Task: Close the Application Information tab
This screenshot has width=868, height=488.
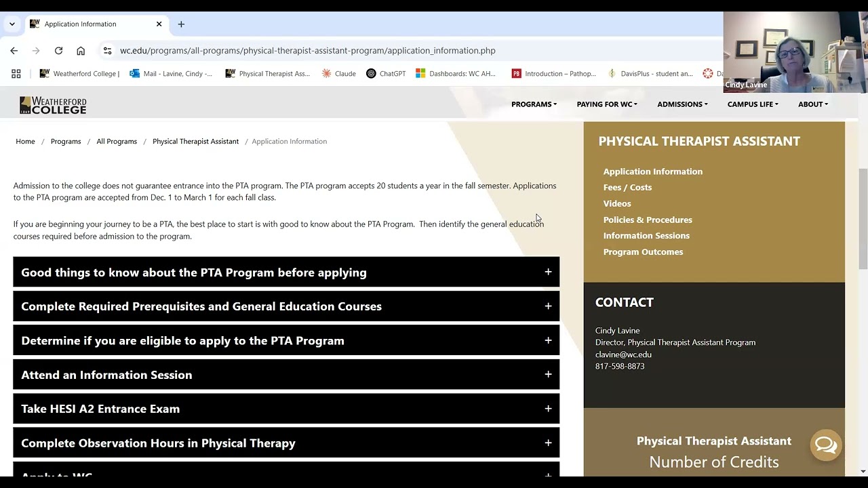Action: click(159, 24)
